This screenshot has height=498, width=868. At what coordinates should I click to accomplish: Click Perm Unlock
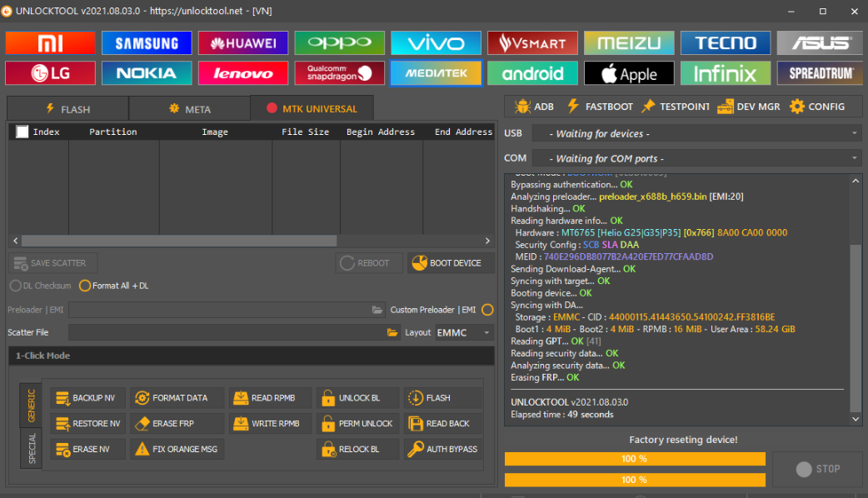coord(357,423)
